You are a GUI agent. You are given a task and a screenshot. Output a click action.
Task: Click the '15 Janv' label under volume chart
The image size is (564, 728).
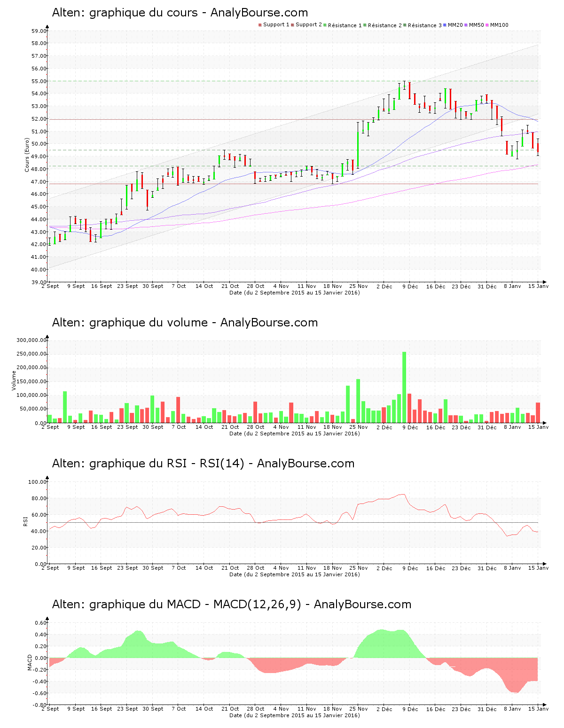[x=538, y=427]
